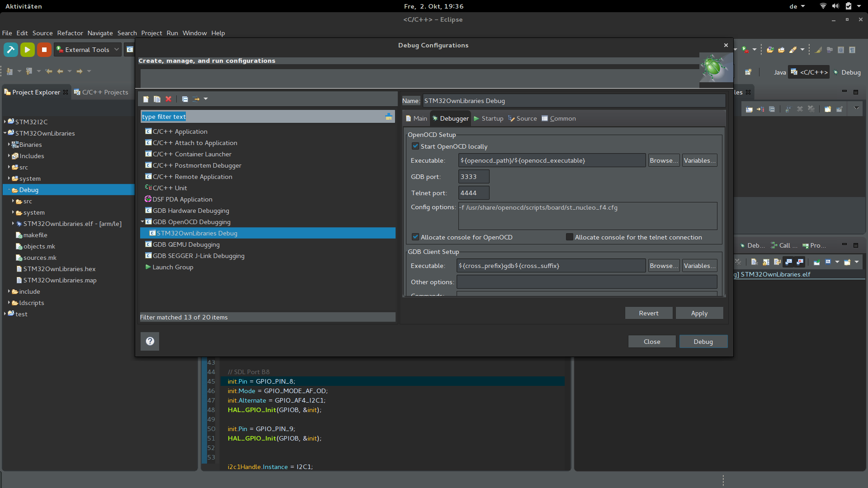Open the External Tools dropdown
Screen dimensions: 868x488
click(116, 50)
